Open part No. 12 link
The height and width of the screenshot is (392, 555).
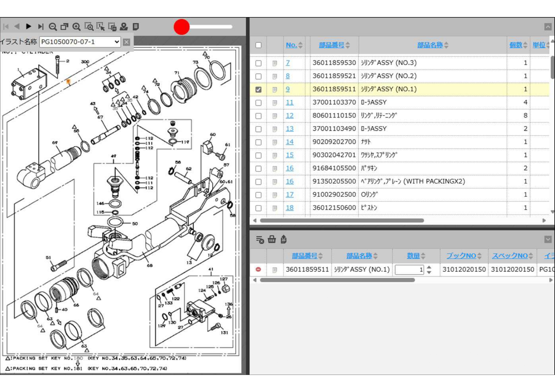click(x=289, y=116)
